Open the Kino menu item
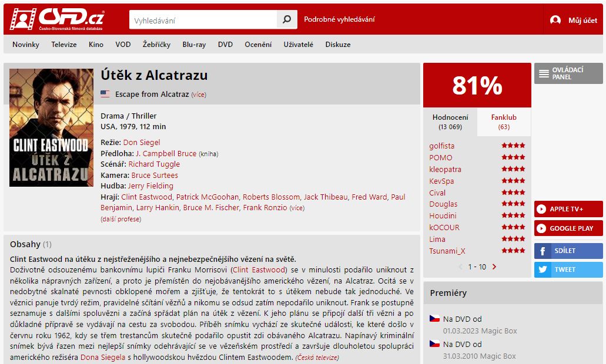The width and height of the screenshot is (606, 364). pos(96,45)
